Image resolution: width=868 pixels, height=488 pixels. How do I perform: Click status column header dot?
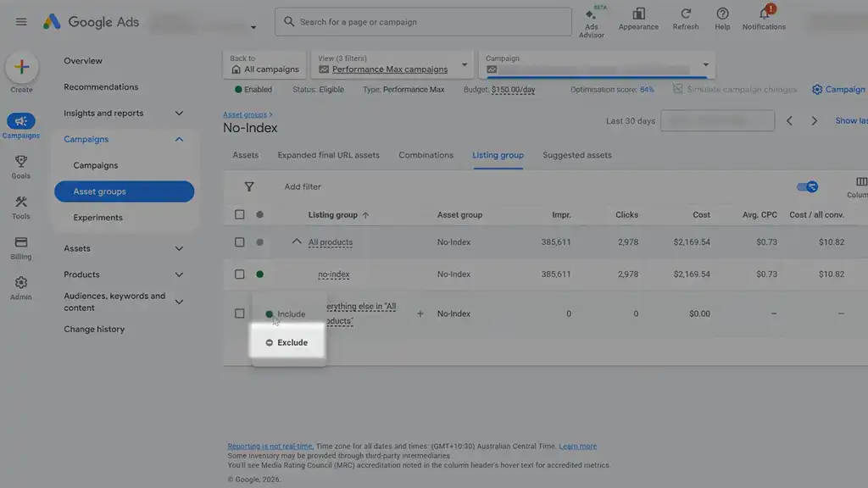tap(259, 214)
